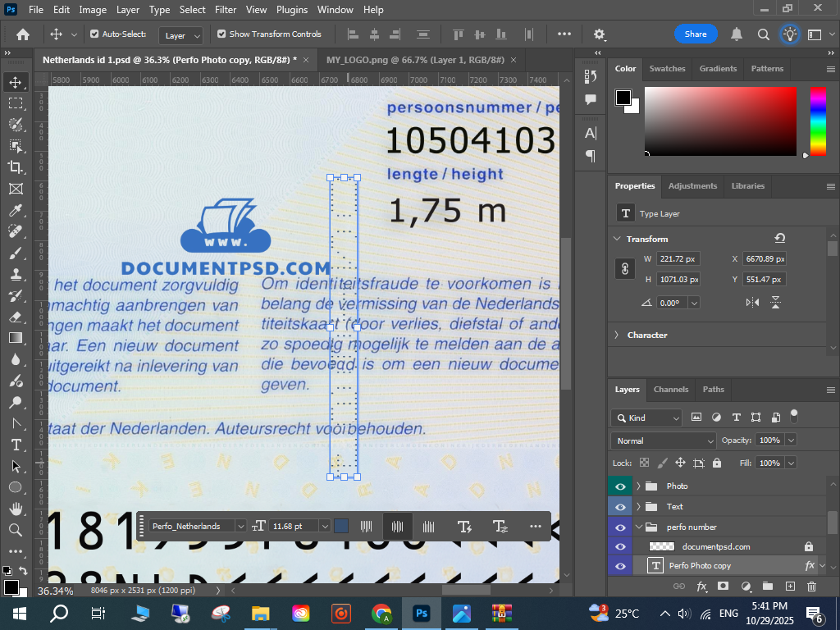Select the Crop tool

(x=16, y=167)
